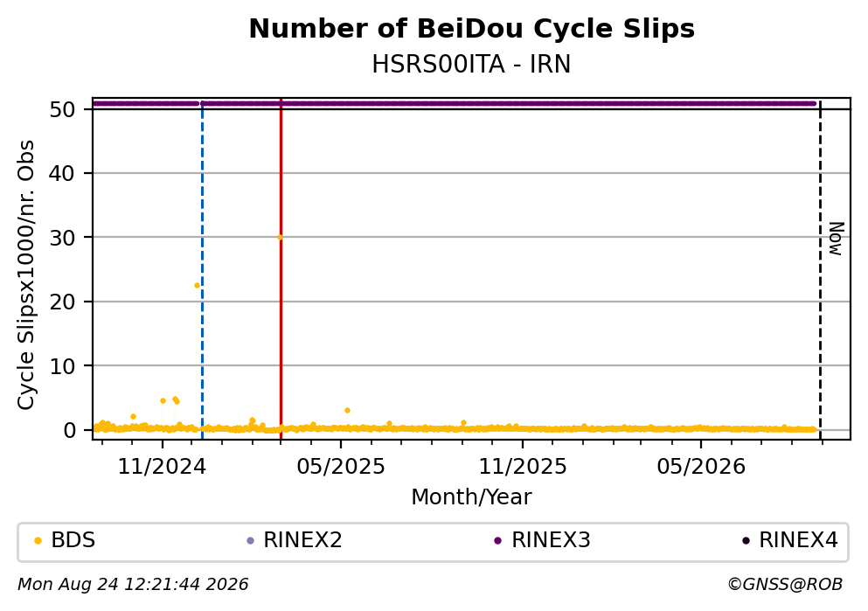Viewport: 868px width, 611px height.
Task: Click the outlier point near 22
Action: click(197, 286)
